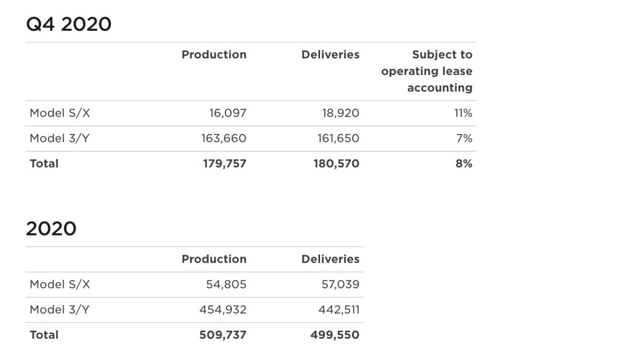Click the Q4 2020 heading
Image resolution: width=629 pixels, height=364 pixels.
(x=69, y=25)
